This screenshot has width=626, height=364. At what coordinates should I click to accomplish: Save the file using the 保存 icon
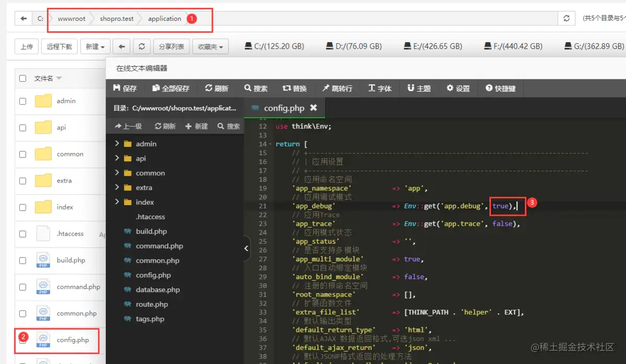[x=124, y=88]
